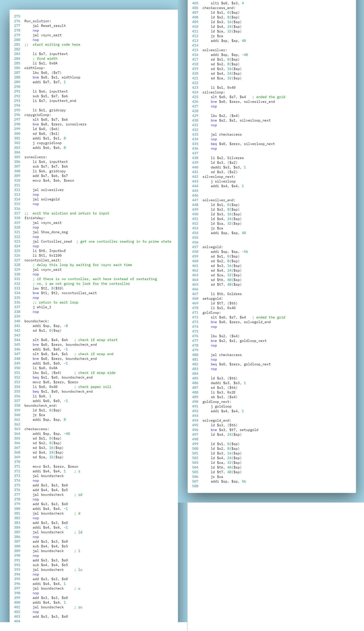The height and width of the screenshot is (631, 364).
Task: Select the 'sb $s3, ($s4)' instruction
Action: click(x=224, y=397)
